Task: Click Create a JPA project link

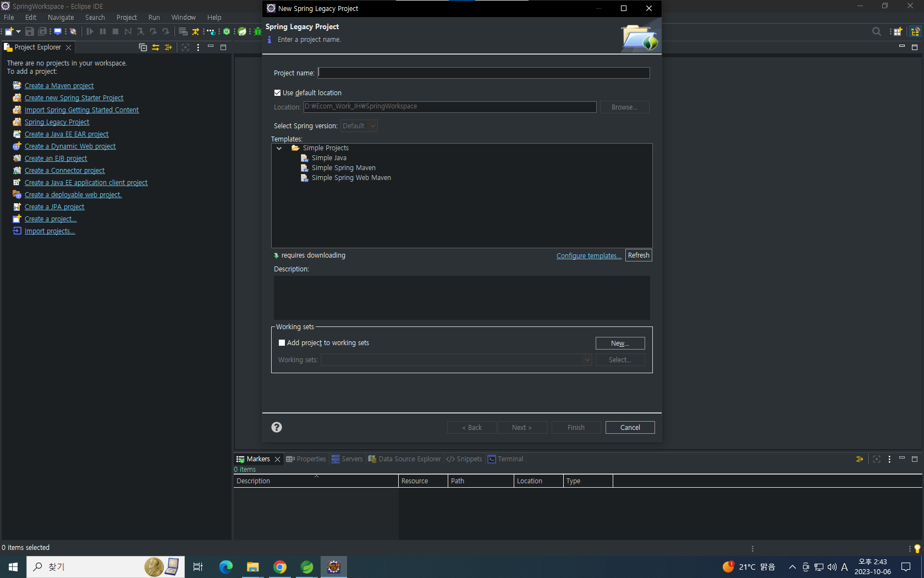Action: (x=54, y=207)
